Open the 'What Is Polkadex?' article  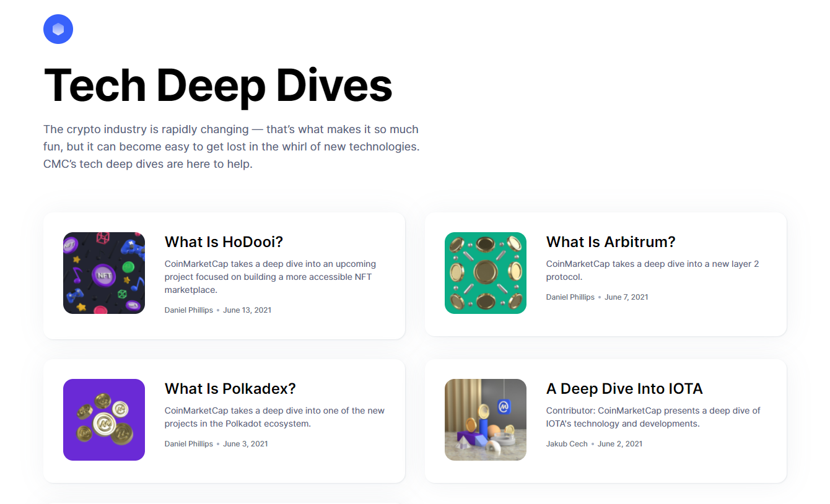[x=230, y=389]
